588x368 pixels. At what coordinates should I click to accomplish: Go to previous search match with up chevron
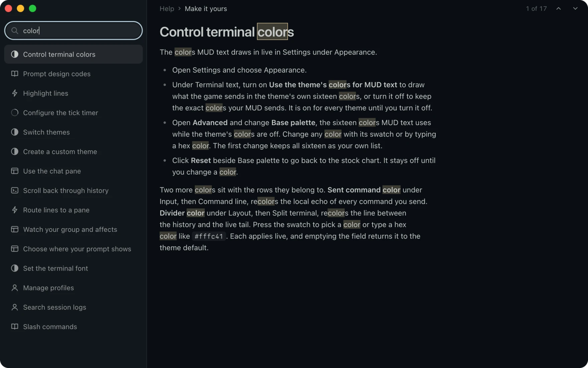pos(559,8)
